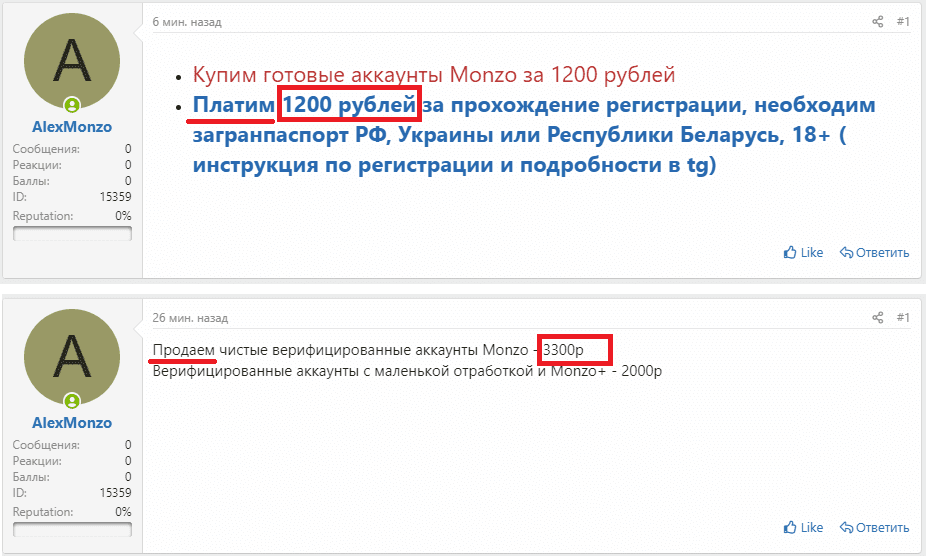926x556 pixels.
Task: Click ID value 15359 in first post
Action: 115,196
